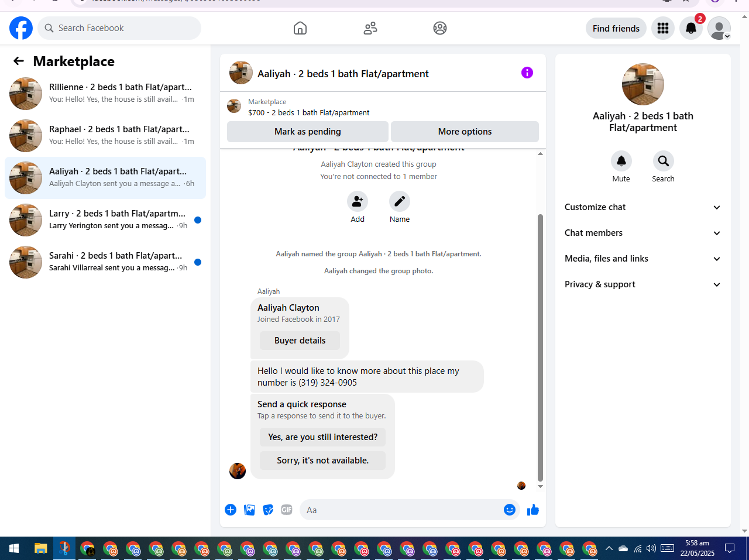Open the Sarahi conversation
This screenshot has width=749, height=560.
[x=105, y=262]
